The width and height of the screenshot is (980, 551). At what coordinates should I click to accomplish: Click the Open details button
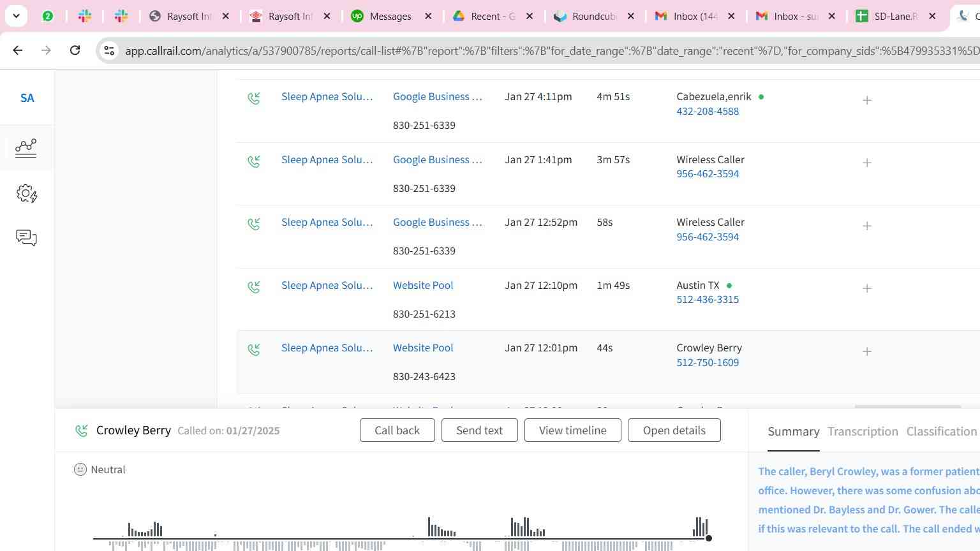674,430
